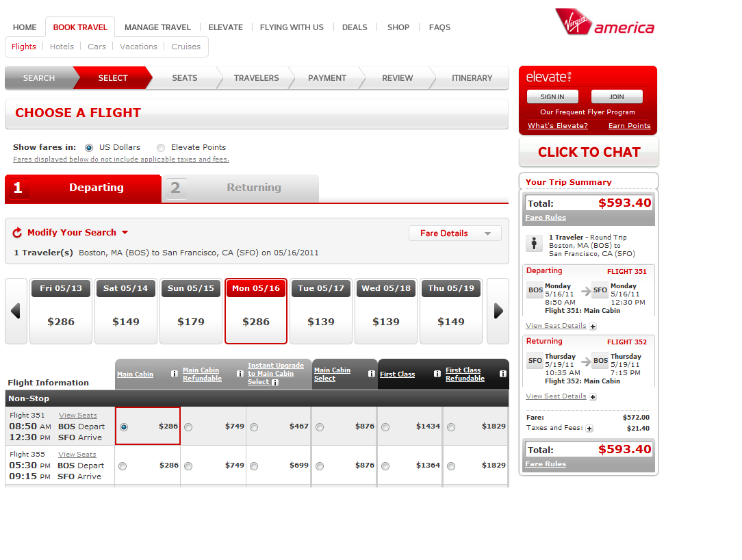
Task: Select Elevate Points fare display
Action: (161, 148)
